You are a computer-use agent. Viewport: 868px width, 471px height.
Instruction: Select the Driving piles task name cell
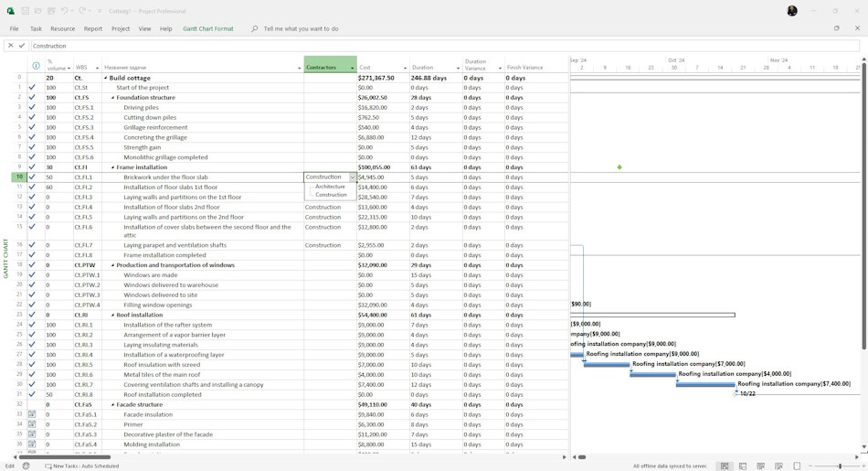pos(203,108)
